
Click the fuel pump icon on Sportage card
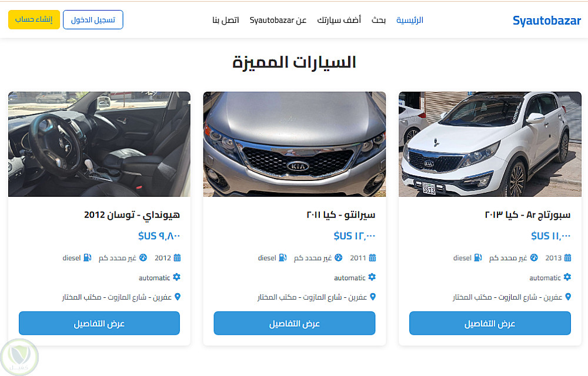(x=477, y=258)
